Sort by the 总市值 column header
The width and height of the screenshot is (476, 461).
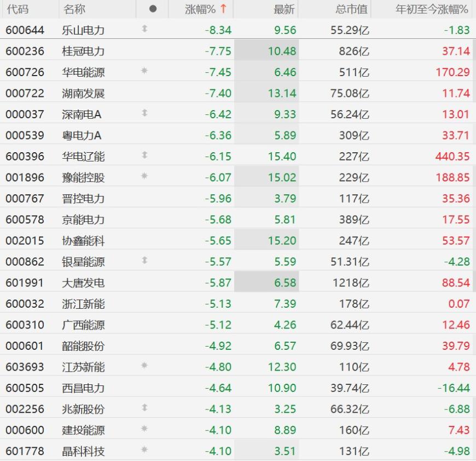[x=352, y=9]
